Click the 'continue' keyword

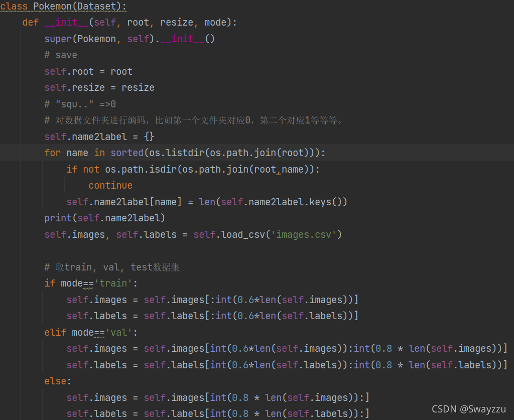[x=110, y=186]
